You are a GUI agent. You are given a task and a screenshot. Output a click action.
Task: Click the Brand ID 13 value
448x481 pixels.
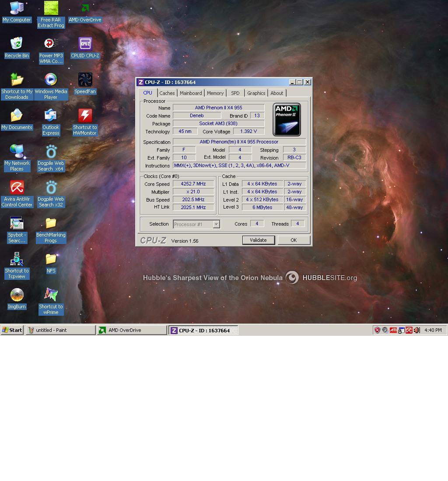tap(257, 115)
